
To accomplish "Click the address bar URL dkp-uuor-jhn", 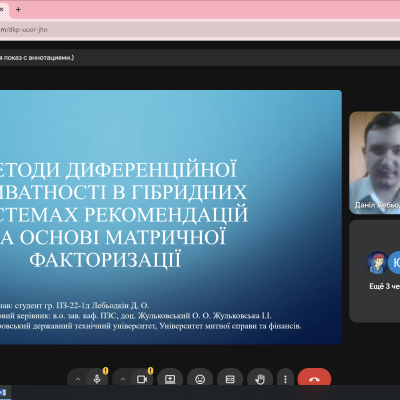I will 25,30.
